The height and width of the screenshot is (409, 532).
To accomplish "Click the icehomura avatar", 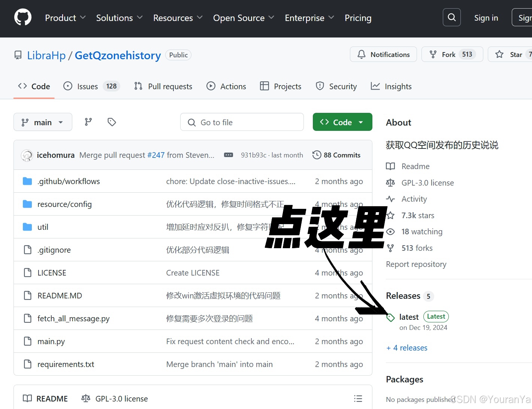I will 27,155.
